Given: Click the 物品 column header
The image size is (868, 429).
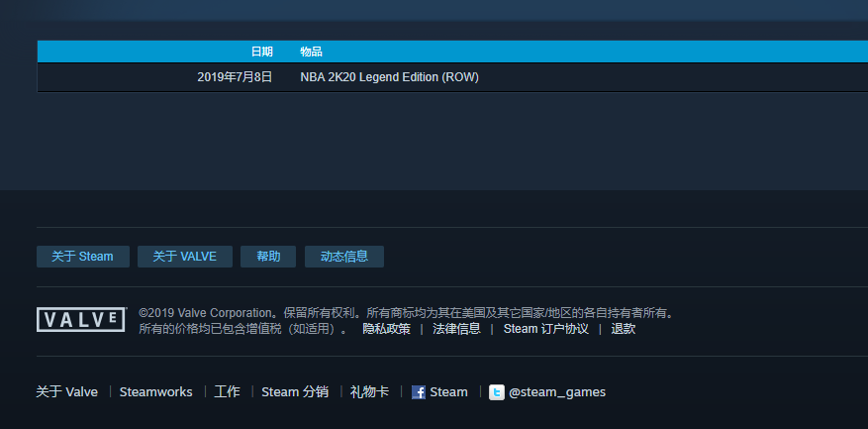Looking at the screenshot, I should click(311, 52).
